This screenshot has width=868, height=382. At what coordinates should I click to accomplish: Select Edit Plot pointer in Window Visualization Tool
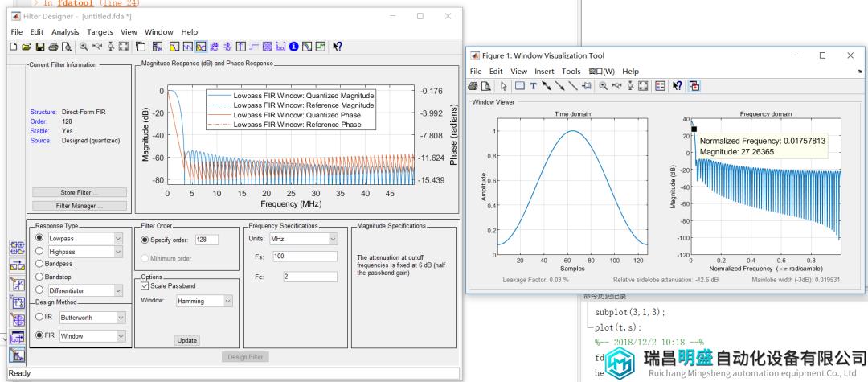point(504,86)
